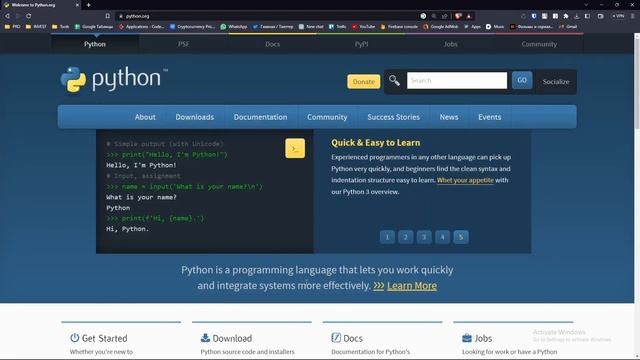Image resolution: width=640 pixels, height=360 pixels.
Task: Open a new browser tab with plus button
Action: tap(88, 5)
